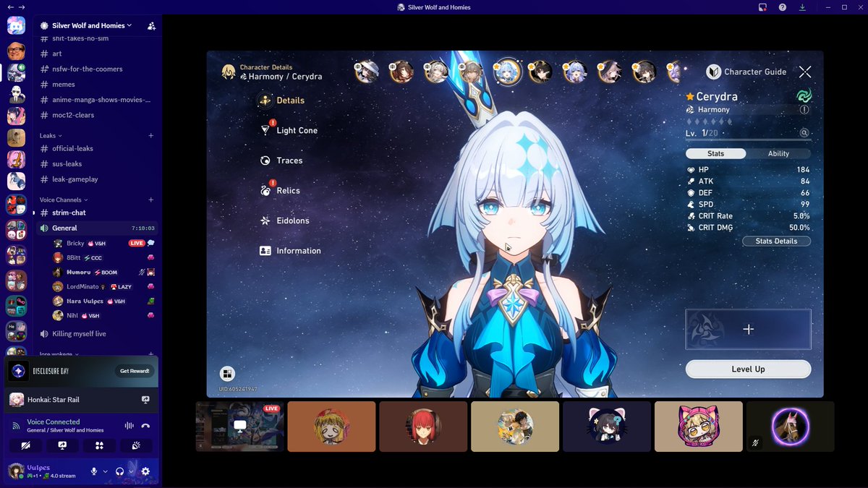Viewport: 868px width, 488px height.
Task: Go forward with the right arrow in title bar
Action: point(22,7)
